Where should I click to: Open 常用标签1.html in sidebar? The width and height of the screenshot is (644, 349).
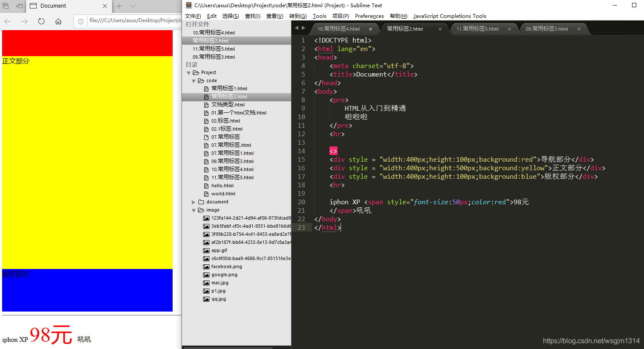click(229, 89)
